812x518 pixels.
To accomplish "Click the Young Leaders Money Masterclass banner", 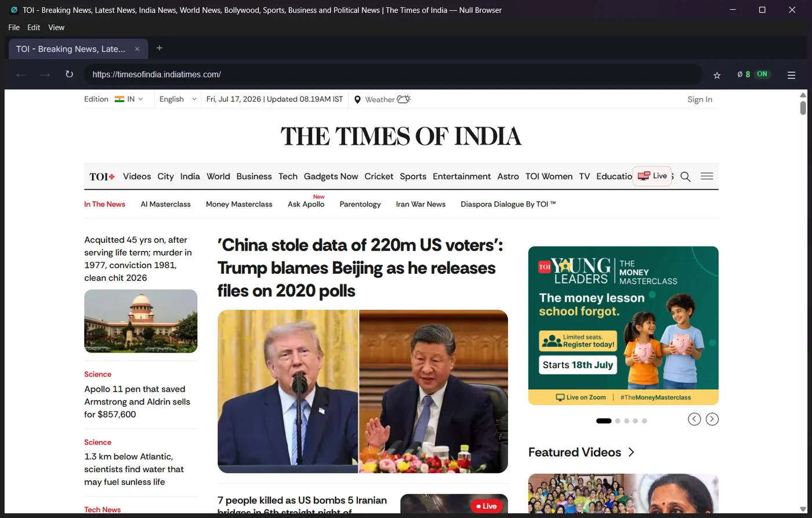I will [623, 325].
